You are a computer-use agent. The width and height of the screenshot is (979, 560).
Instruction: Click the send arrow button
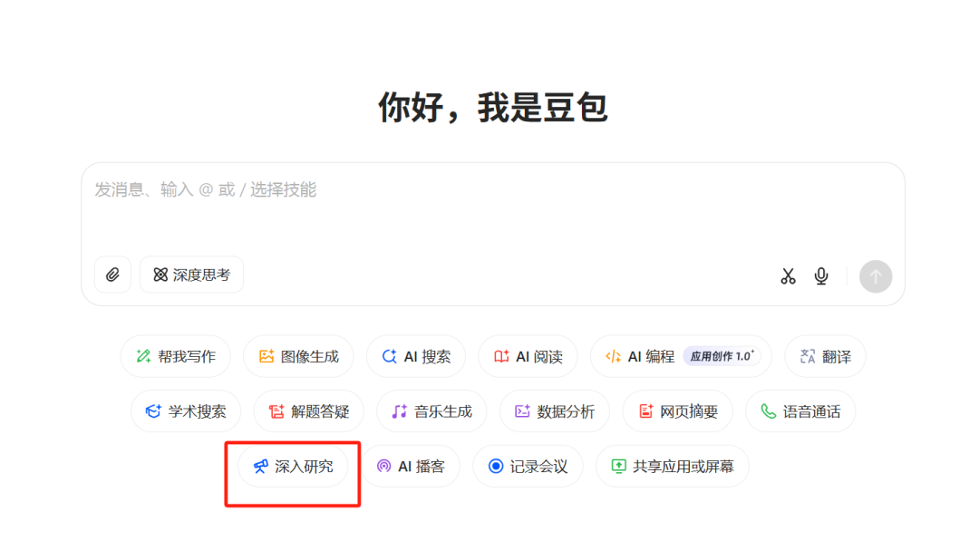[876, 276]
